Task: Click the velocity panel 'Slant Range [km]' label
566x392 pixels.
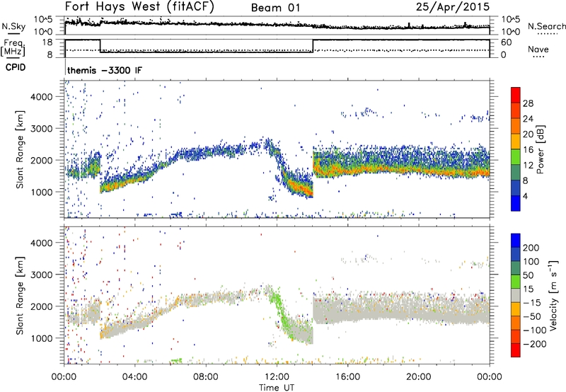Action: [x=20, y=296]
